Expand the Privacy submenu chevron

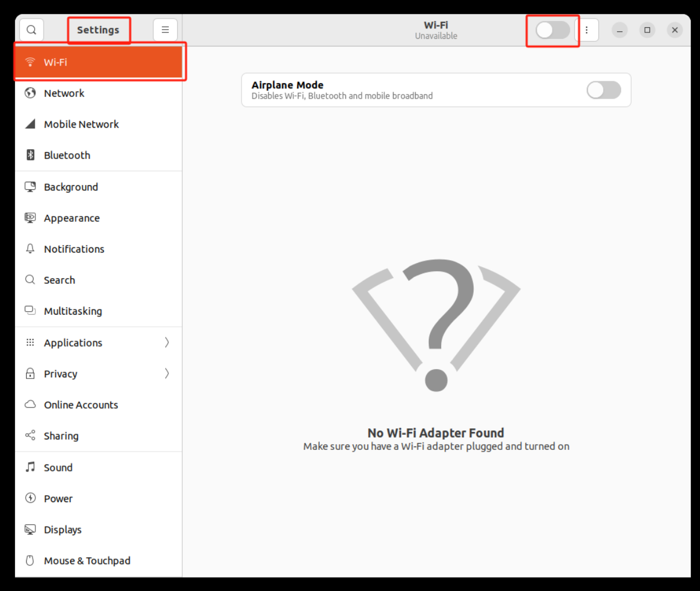[167, 373]
